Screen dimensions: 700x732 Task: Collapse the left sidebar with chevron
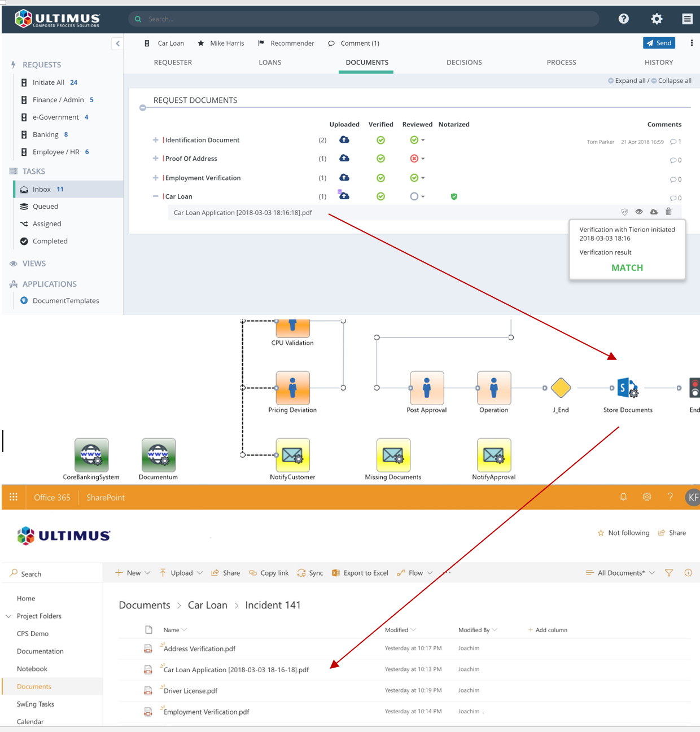(117, 43)
